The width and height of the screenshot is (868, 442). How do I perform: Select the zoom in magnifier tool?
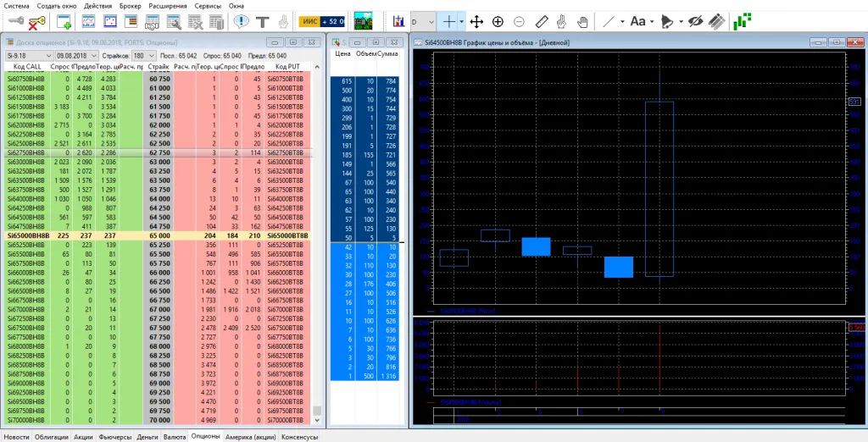[x=498, y=21]
